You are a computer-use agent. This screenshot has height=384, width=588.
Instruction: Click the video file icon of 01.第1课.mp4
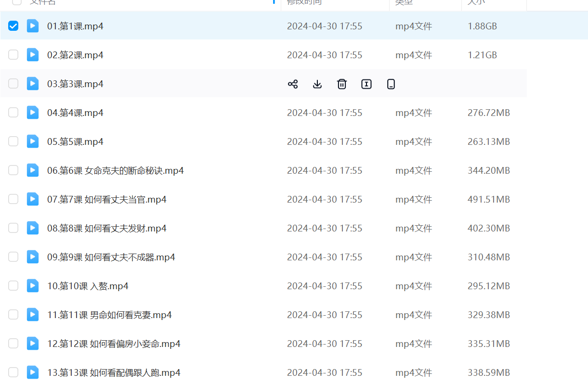click(33, 26)
